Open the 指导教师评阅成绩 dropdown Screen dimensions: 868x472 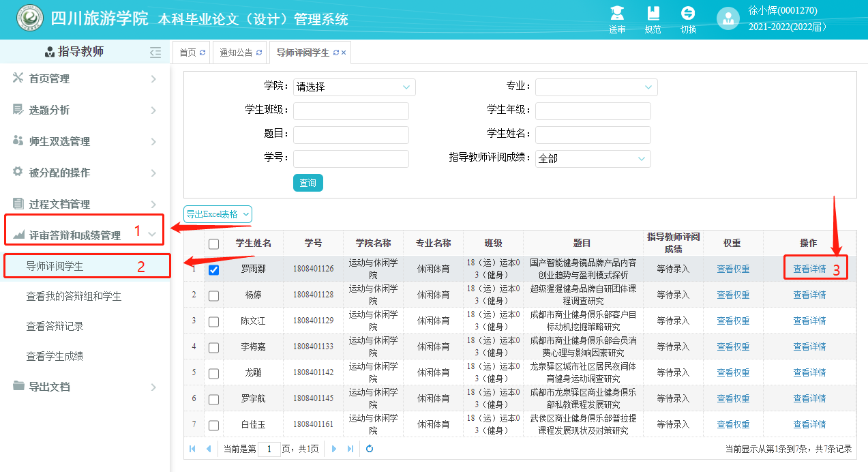click(x=593, y=158)
